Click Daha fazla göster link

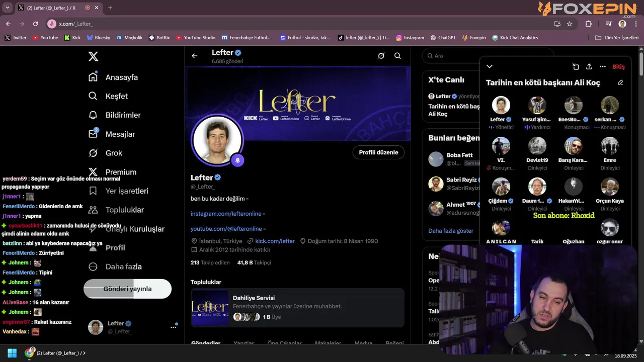tap(451, 231)
